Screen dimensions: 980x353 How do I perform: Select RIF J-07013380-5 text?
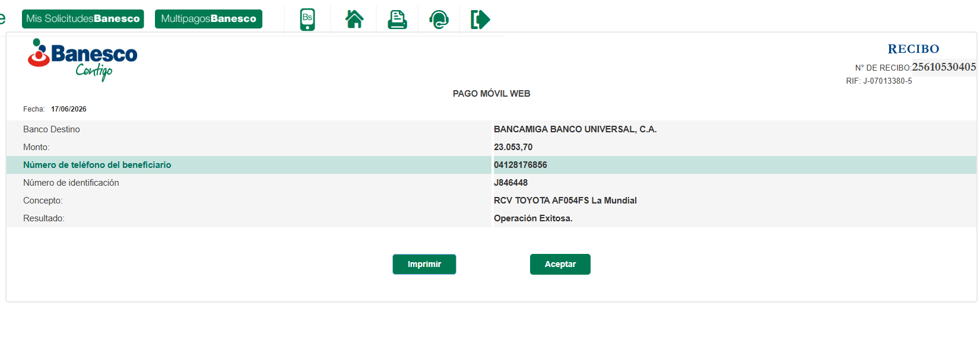pos(879,81)
